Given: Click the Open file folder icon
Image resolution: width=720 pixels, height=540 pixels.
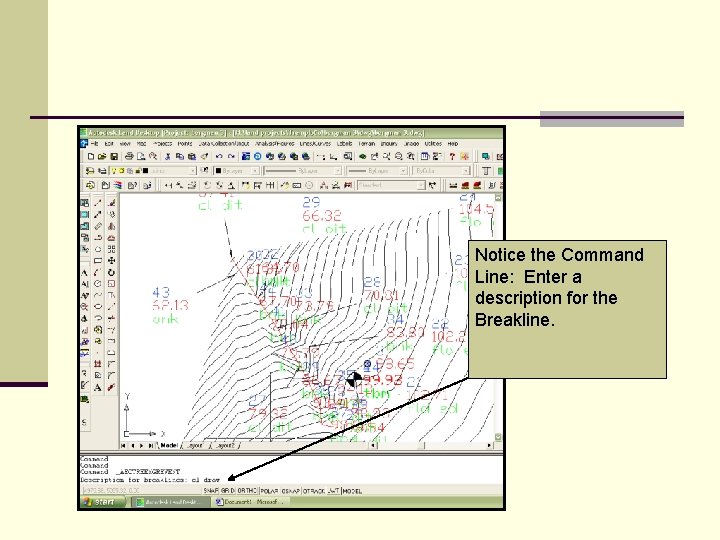Looking at the screenshot, I should tap(102, 157).
